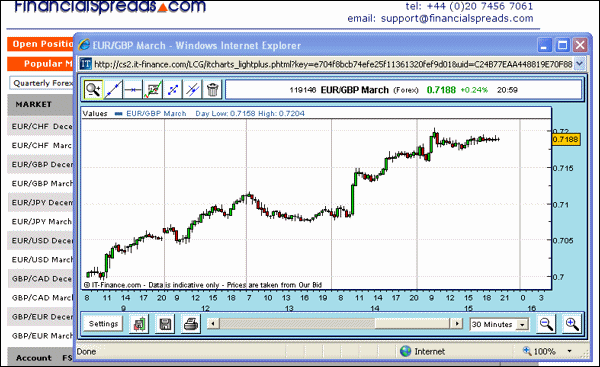Select the dotted segment drawing tool
This screenshot has width=600, height=367.
coord(173,90)
